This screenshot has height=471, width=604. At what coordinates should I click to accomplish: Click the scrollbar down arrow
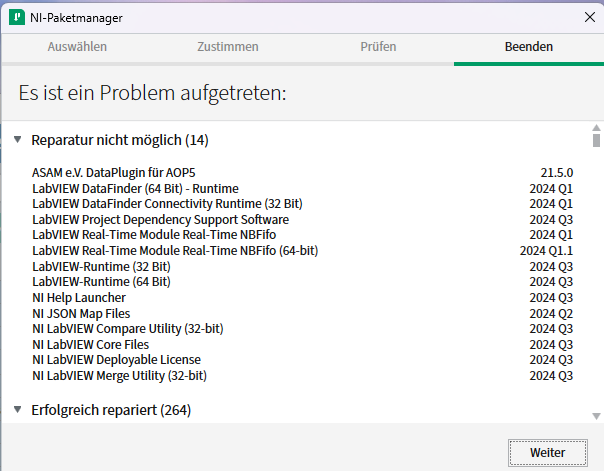click(x=596, y=416)
